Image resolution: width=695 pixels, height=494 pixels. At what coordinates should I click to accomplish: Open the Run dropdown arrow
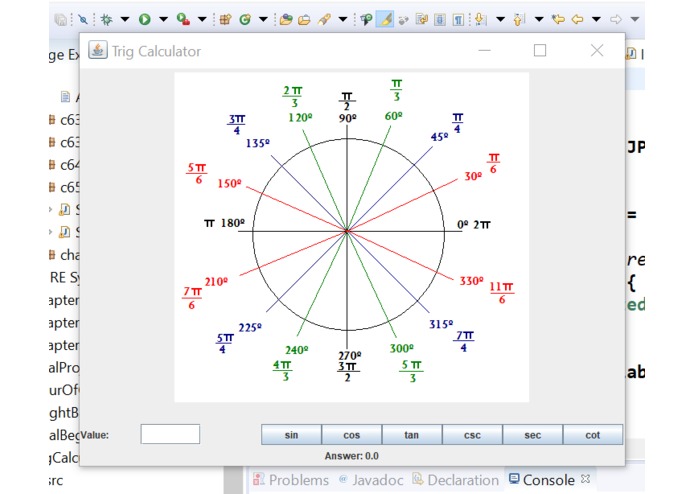click(164, 19)
